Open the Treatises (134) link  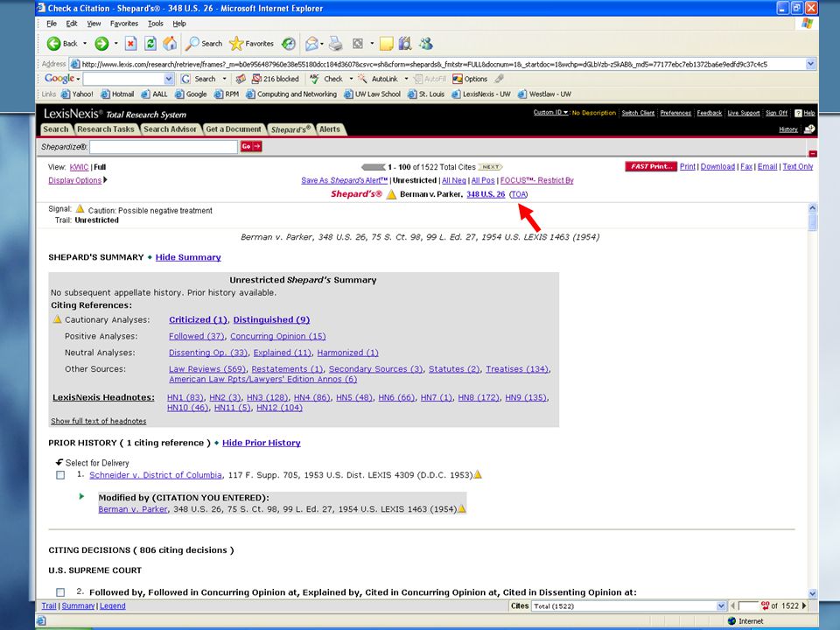pyautogui.click(x=517, y=369)
